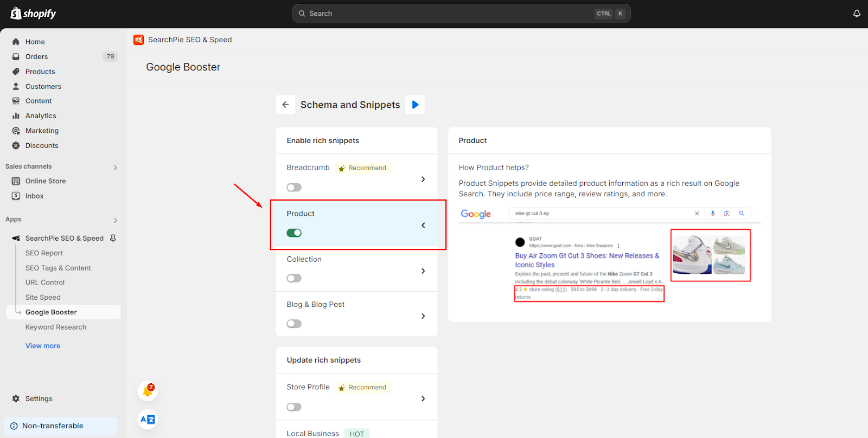The height and width of the screenshot is (438, 868).
Task: Toggle the Store Profile switch
Action: (294, 407)
